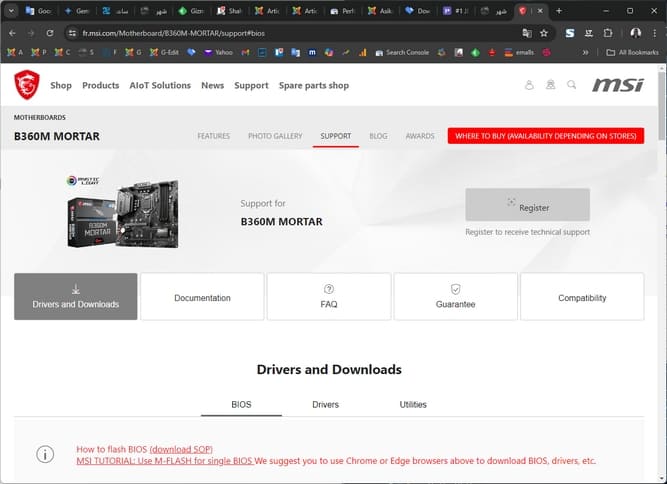Image resolution: width=667 pixels, height=484 pixels.
Task: Open the AIoT Solutions menu
Action: point(160,85)
